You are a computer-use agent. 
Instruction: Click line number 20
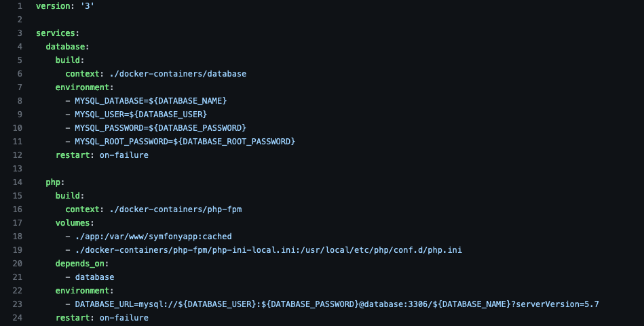click(x=18, y=263)
